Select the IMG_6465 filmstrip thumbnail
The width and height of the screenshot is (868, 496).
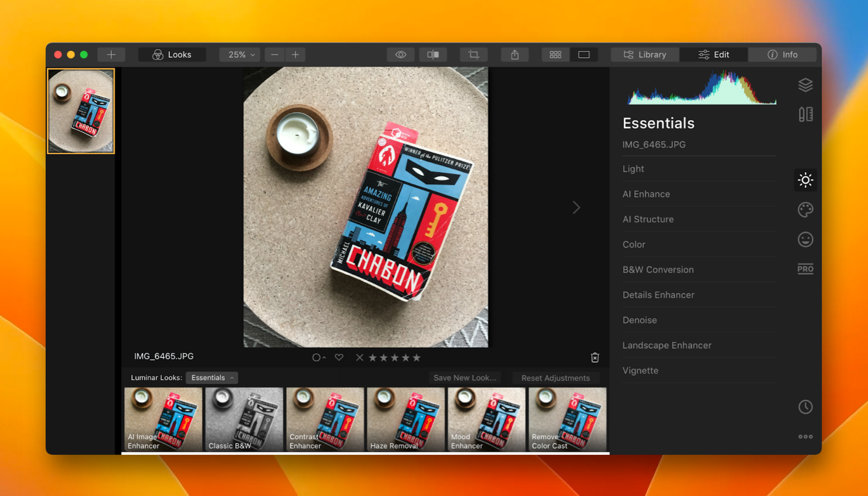[x=81, y=111]
